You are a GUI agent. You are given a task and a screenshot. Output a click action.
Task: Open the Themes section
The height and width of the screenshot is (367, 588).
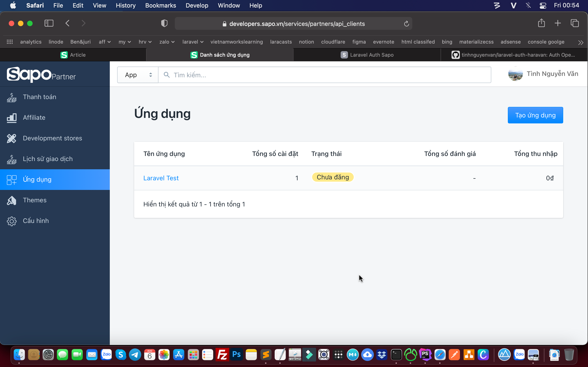pyautogui.click(x=34, y=200)
